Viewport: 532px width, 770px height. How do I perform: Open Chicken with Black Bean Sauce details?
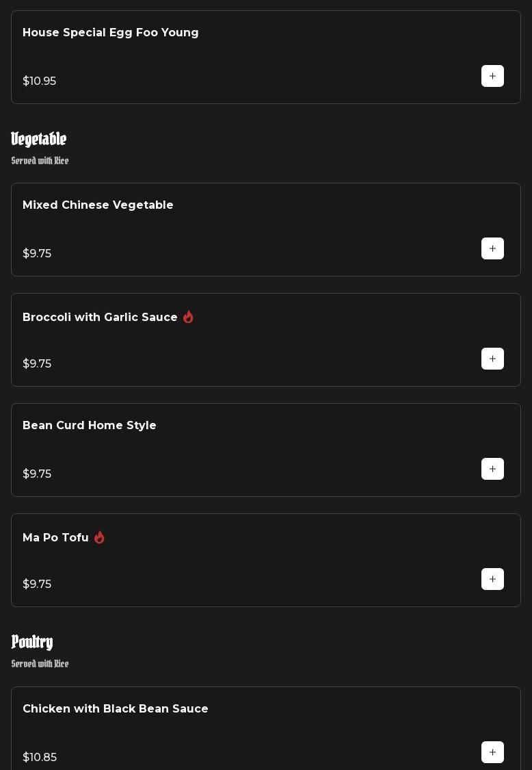point(116,709)
